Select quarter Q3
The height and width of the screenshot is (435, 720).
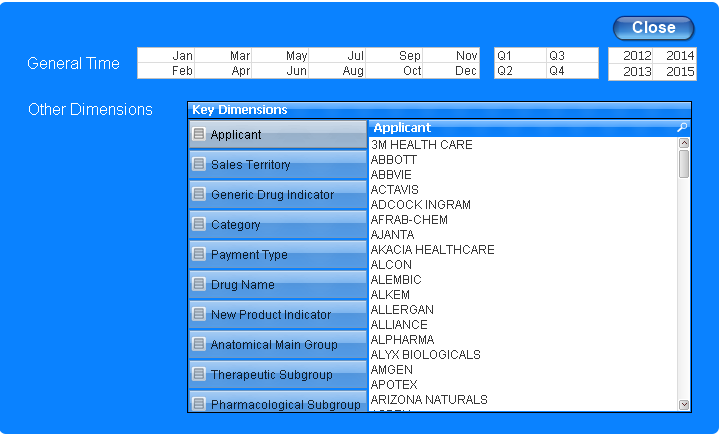pos(573,56)
